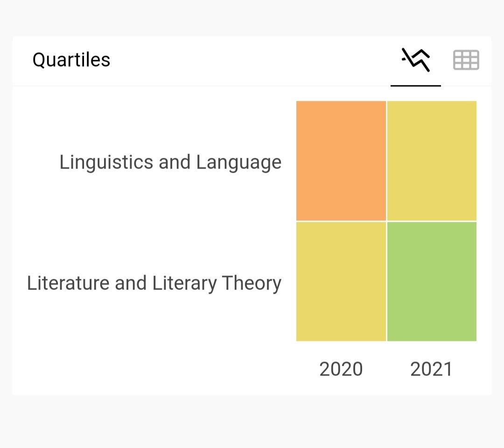504x448 pixels.
Task: Click the 2020 year axis label
Action: (x=341, y=369)
